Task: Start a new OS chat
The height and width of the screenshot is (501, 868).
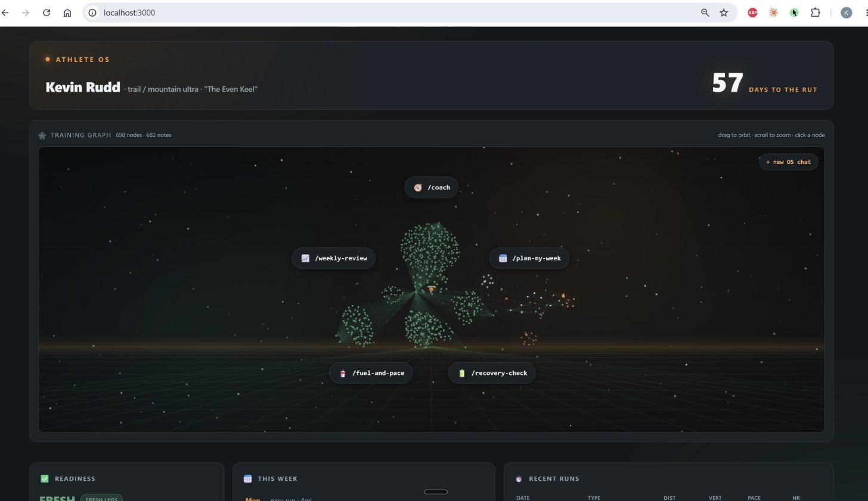Action: pyautogui.click(x=788, y=161)
